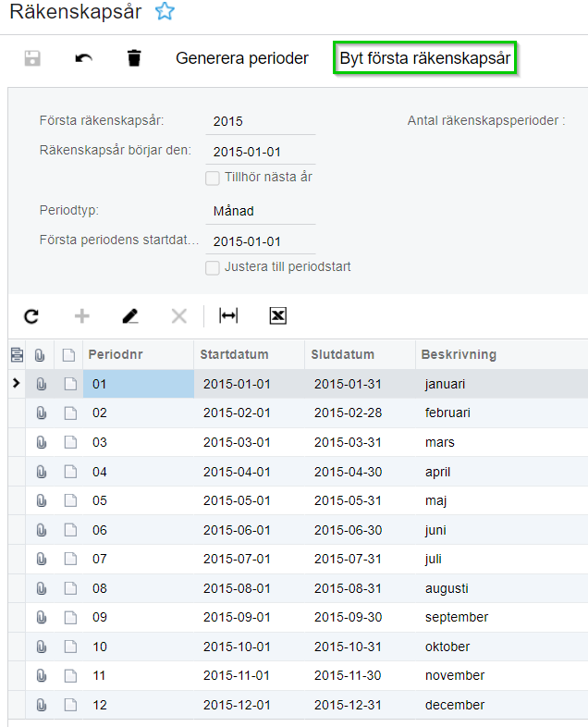Image resolution: width=588 pixels, height=727 pixels.
Task: Click end date 2015-11-30
Action: click(360, 675)
